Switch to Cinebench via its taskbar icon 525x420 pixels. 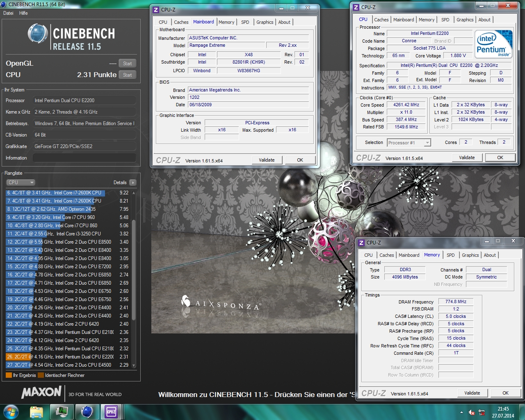pyautogui.click(x=87, y=412)
